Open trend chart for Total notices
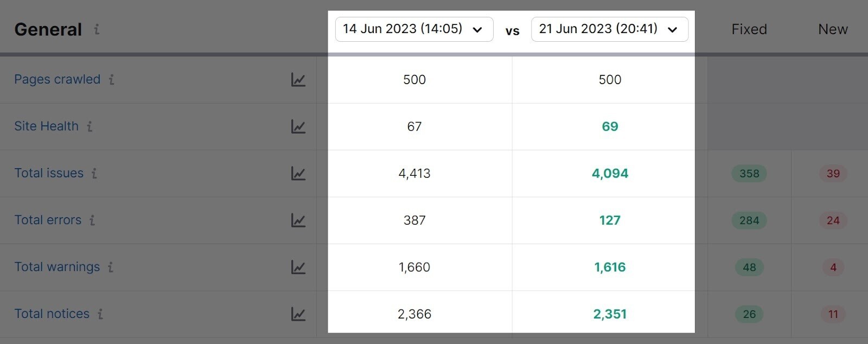This screenshot has height=344, width=868. coord(298,314)
